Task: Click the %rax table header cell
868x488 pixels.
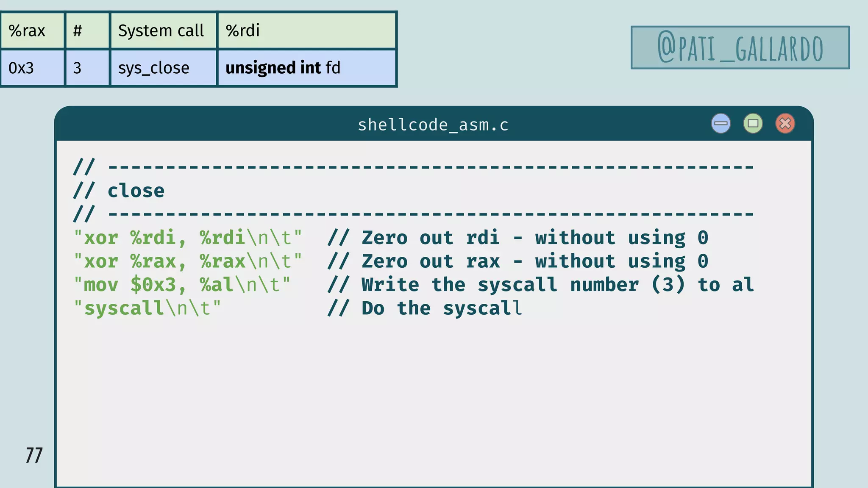Action: click(33, 30)
